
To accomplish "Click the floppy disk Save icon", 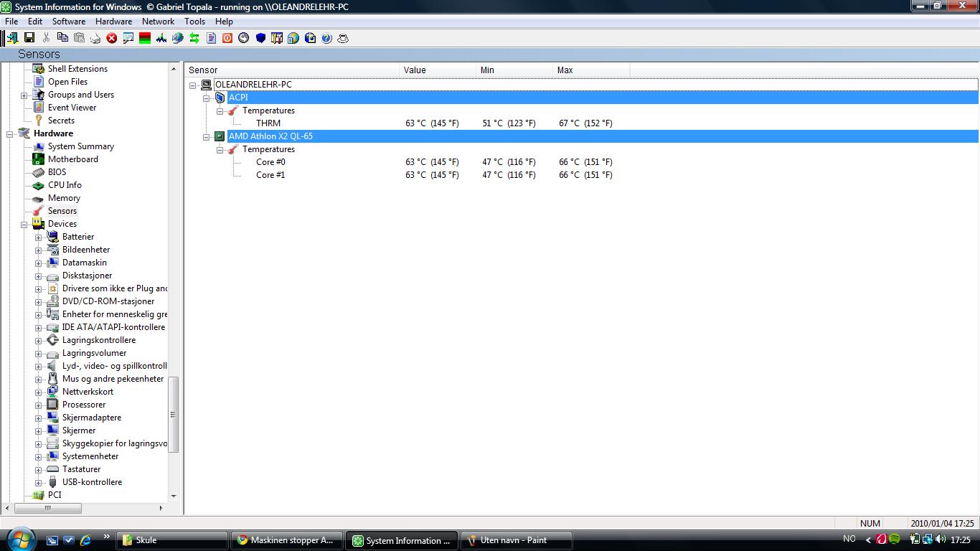I will tap(29, 38).
